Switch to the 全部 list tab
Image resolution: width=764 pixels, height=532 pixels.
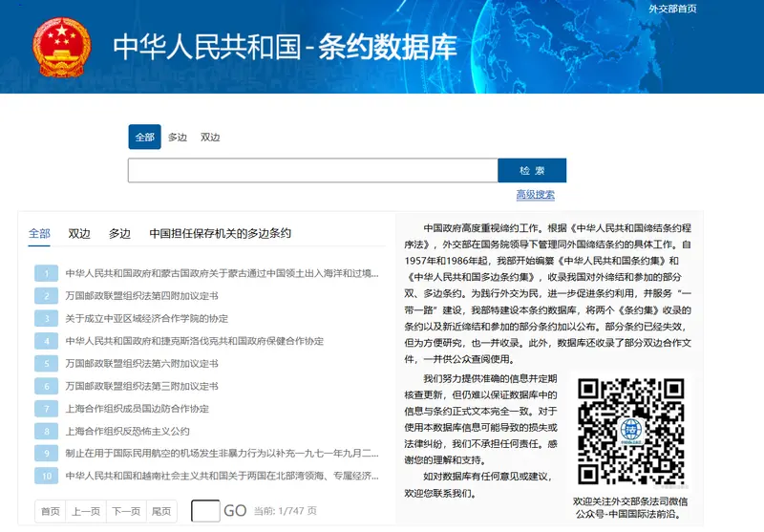[x=39, y=233]
